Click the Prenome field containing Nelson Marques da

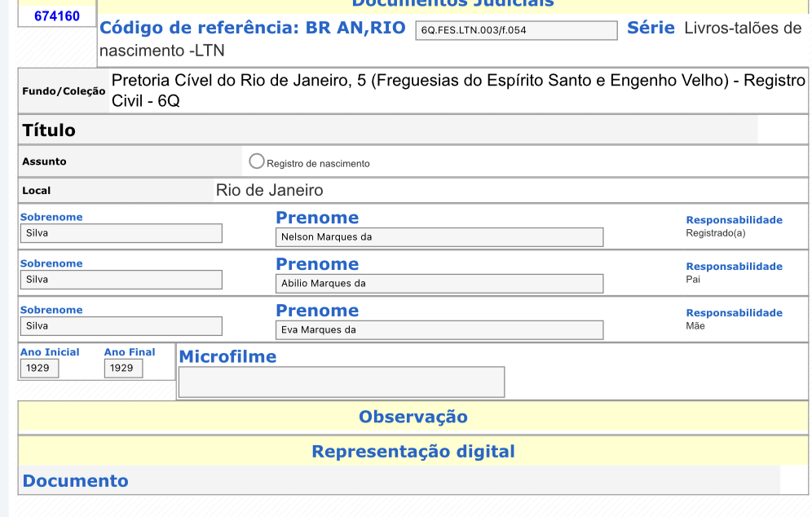pos(439,237)
